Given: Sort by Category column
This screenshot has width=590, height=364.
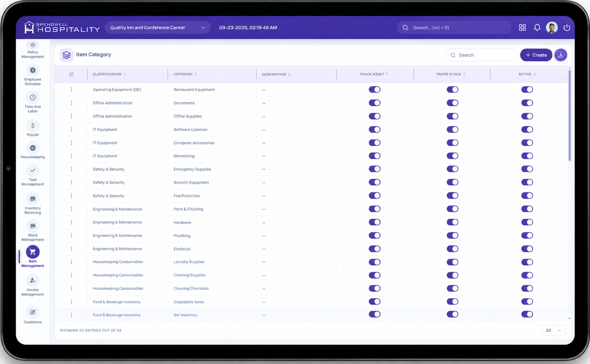Looking at the screenshot, I should tap(185, 74).
